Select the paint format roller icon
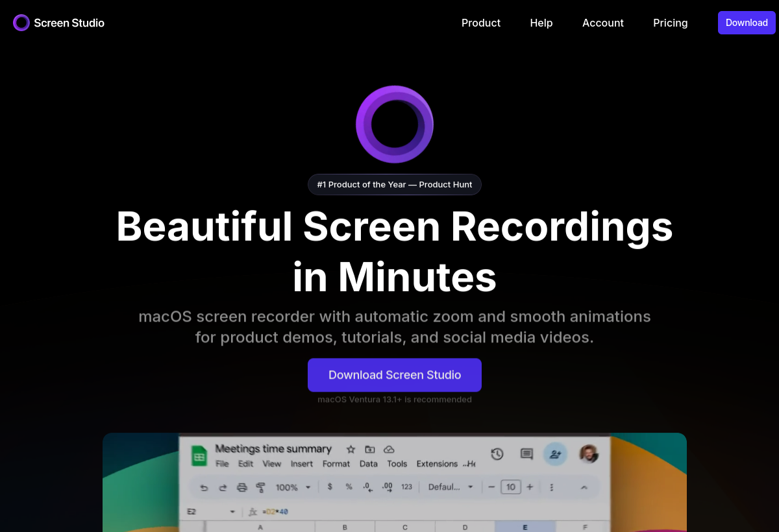779x532 pixels. point(260,487)
